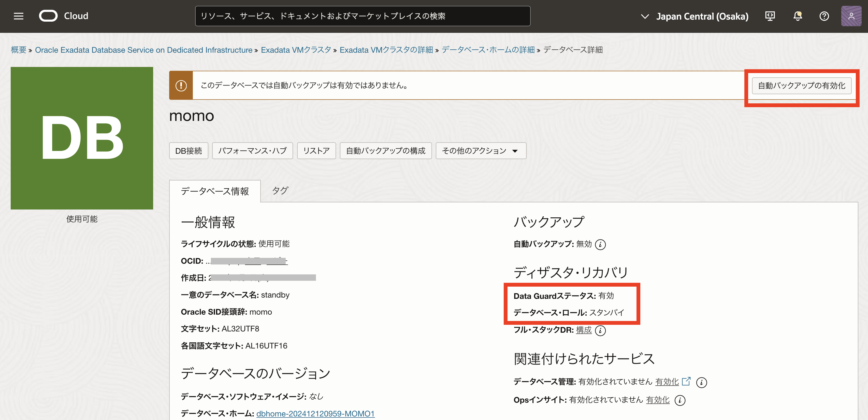Show info icon beside データベース管理
The width and height of the screenshot is (868, 420).
[701, 382]
